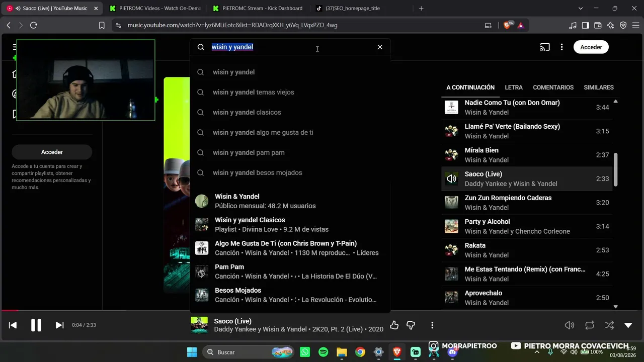This screenshot has height=362, width=644.
Task: Close the Saoco (Live) YouTube Music tab
Action: tap(96, 9)
